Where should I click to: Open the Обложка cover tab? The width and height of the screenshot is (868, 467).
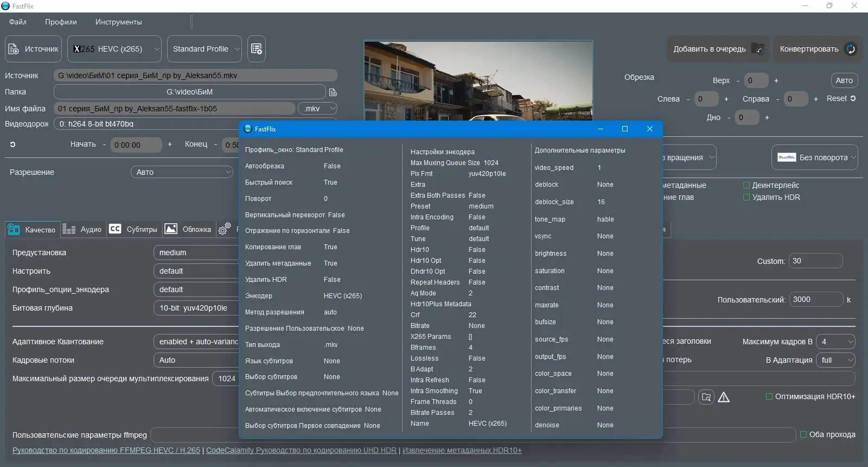(188, 229)
